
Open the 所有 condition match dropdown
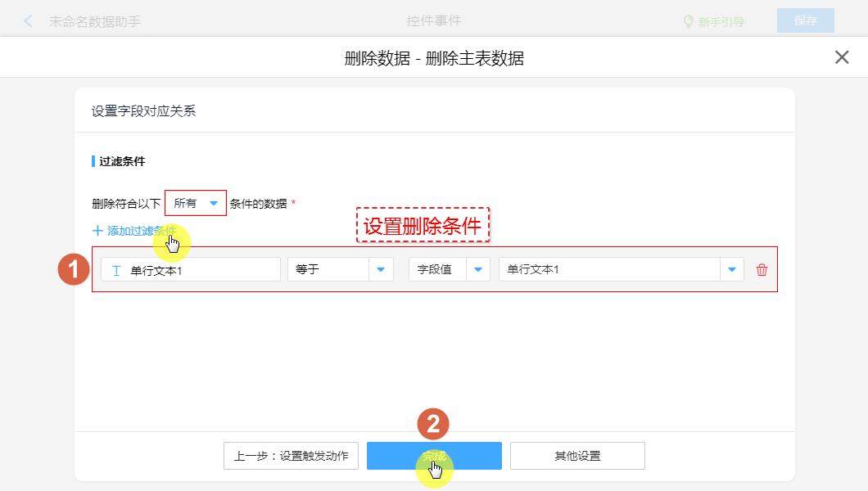196,203
